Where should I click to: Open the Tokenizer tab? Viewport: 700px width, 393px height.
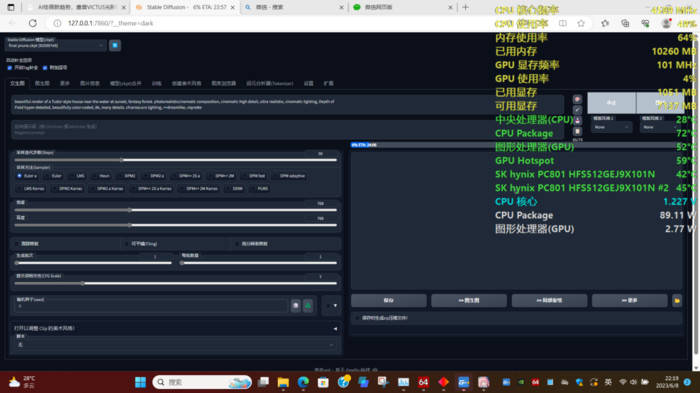tap(270, 84)
